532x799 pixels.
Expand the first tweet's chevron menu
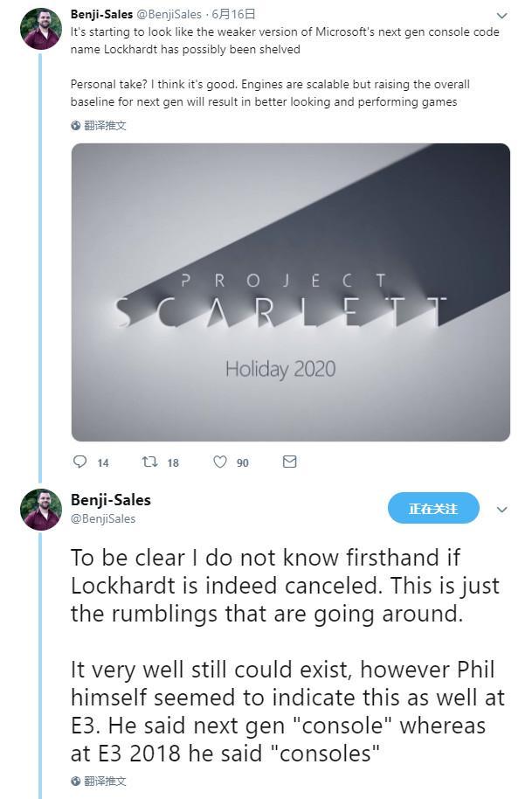[502, 16]
